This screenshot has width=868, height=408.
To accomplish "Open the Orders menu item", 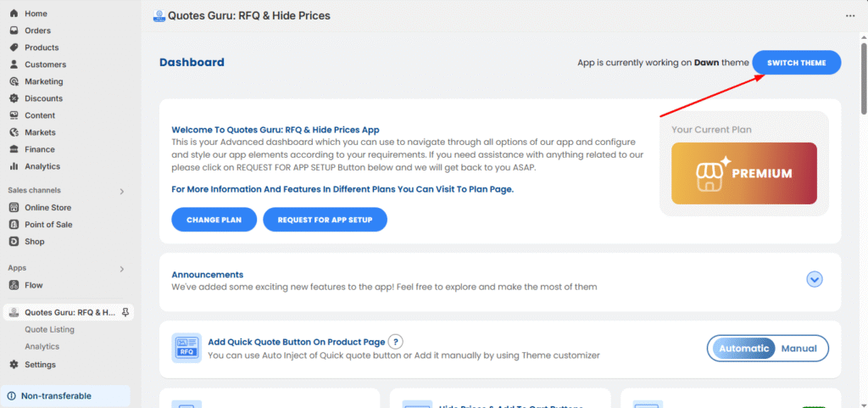I will pyautogui.click(x=37, y=31).
